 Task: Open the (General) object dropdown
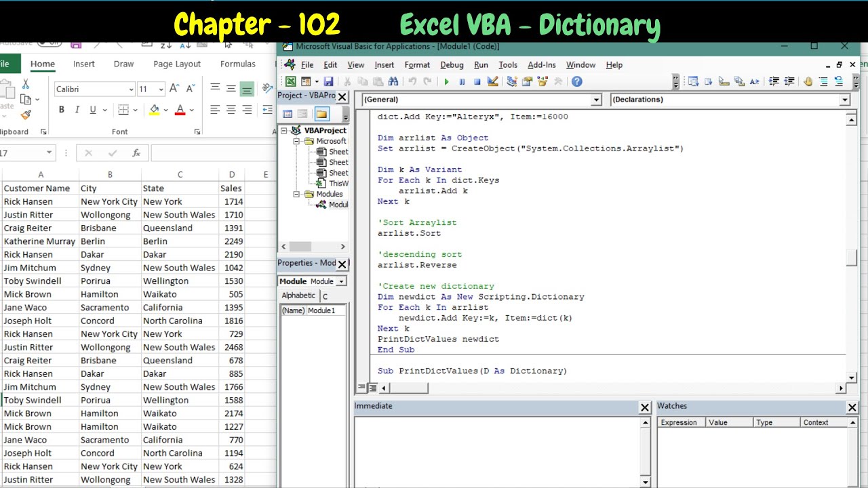[x=596, y=100]
